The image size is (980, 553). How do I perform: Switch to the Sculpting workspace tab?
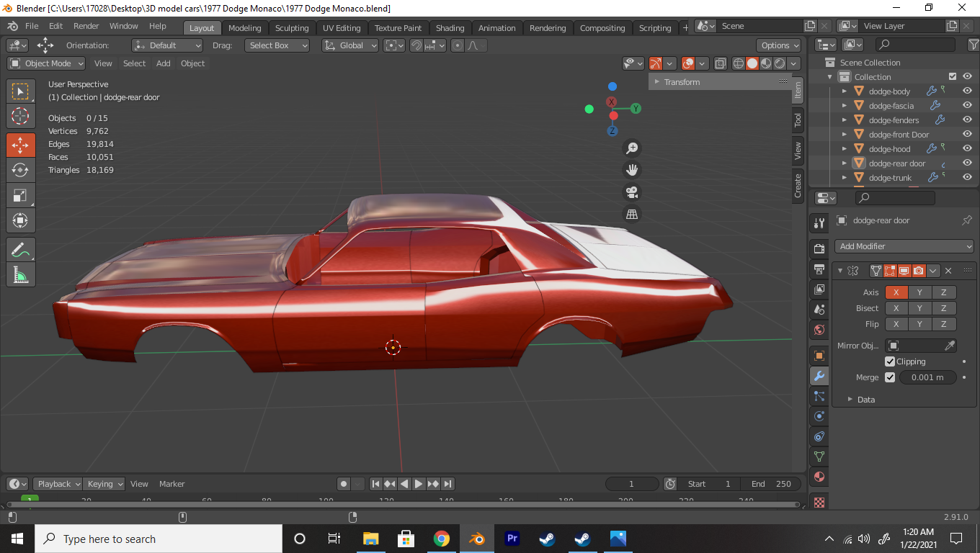291,28
